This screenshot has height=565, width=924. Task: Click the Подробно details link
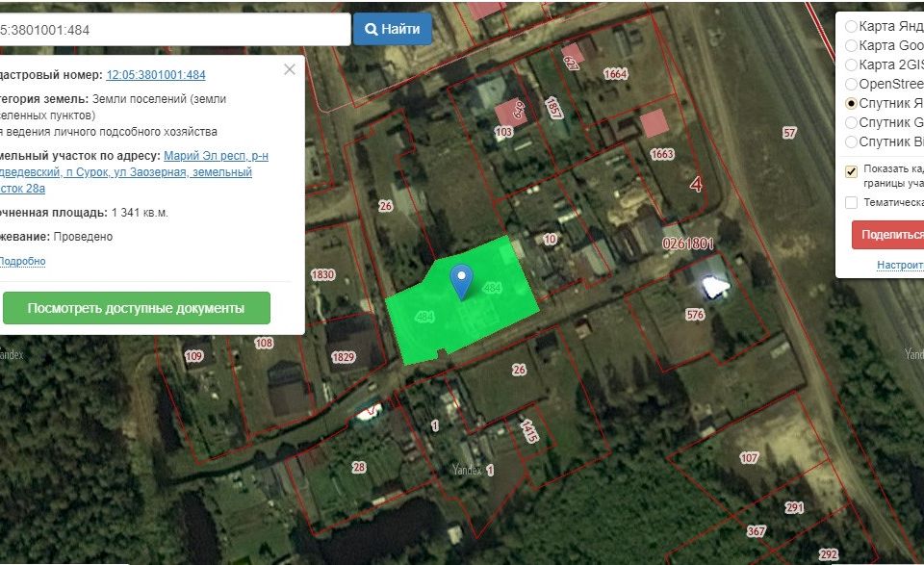[x=21, y=261]
